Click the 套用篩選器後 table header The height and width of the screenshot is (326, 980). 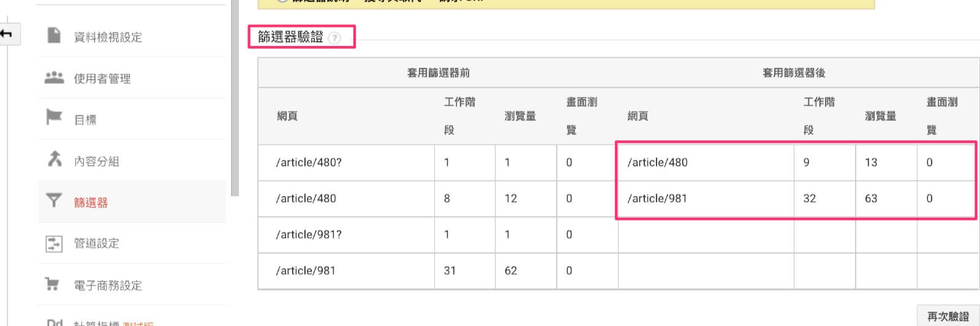point(793,73)
